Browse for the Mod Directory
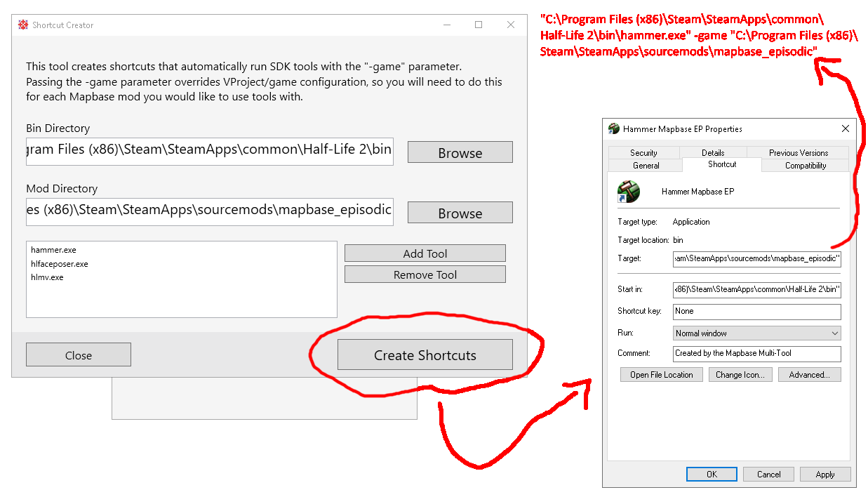868x497 pixels. [460, 213]
